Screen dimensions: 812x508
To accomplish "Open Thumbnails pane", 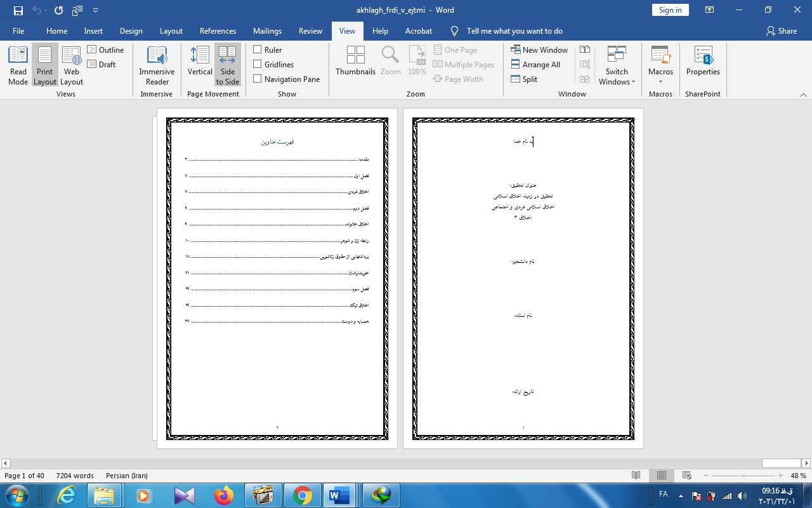I will [355, 62].
